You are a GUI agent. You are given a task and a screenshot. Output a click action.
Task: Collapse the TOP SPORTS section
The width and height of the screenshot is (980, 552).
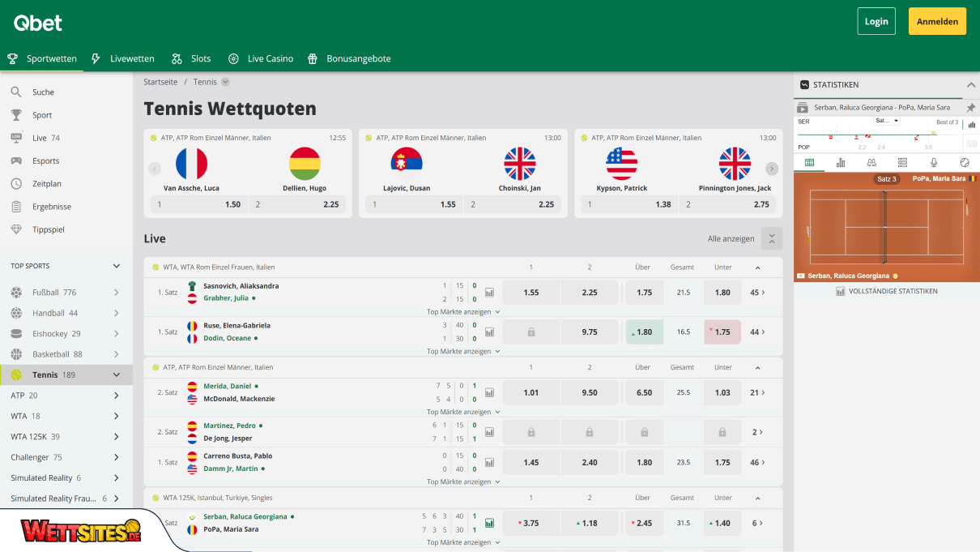point(117,266)
